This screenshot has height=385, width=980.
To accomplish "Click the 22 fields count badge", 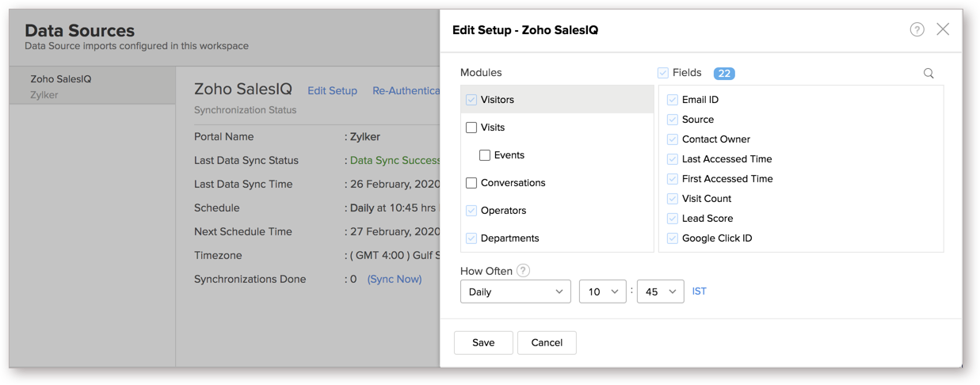I will (x=724, y=74).
